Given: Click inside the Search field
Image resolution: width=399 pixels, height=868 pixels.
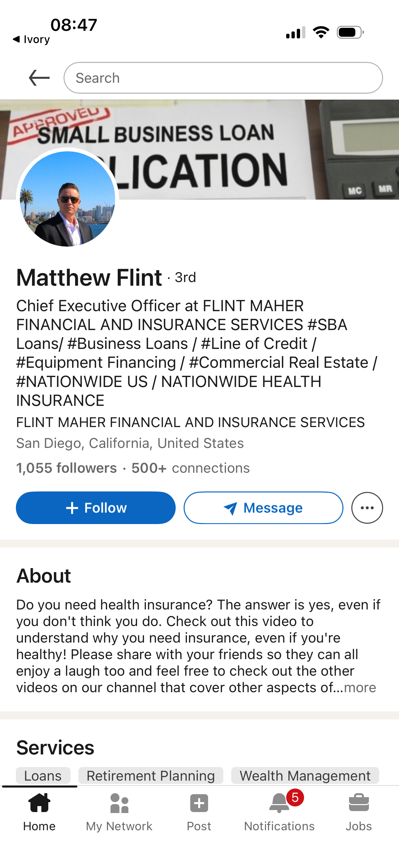Looking at the screenshot, I should pos(223,78).
